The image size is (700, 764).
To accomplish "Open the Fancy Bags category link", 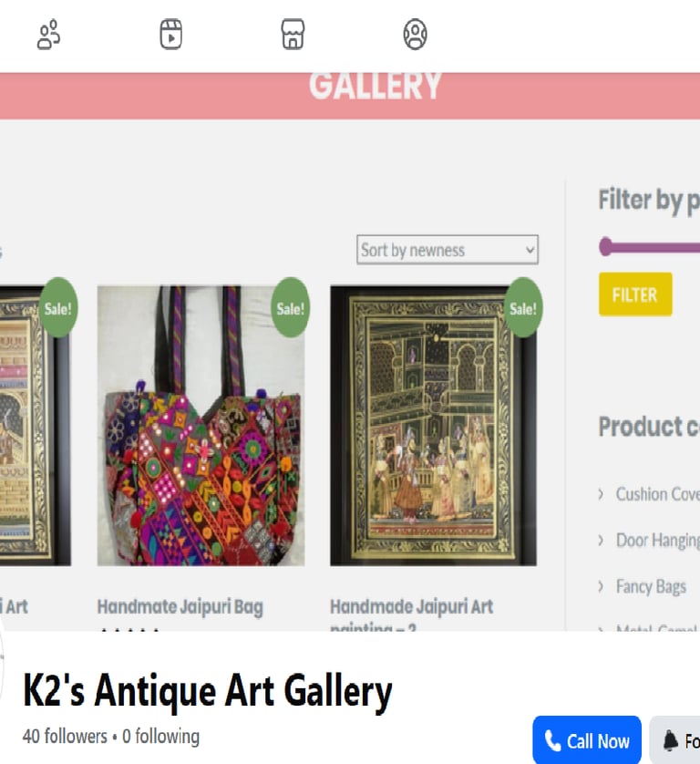I will (x=651, y=586).
